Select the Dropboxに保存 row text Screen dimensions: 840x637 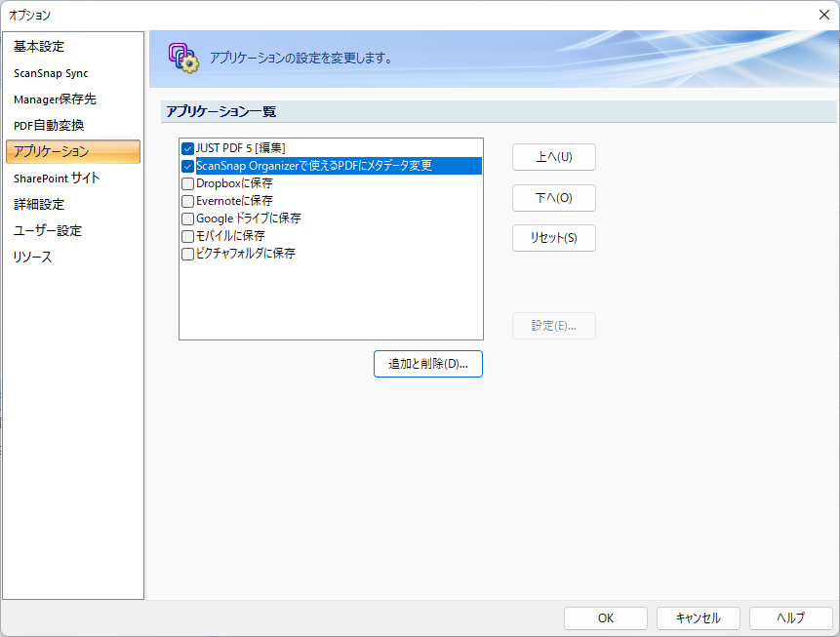point(234,183)
